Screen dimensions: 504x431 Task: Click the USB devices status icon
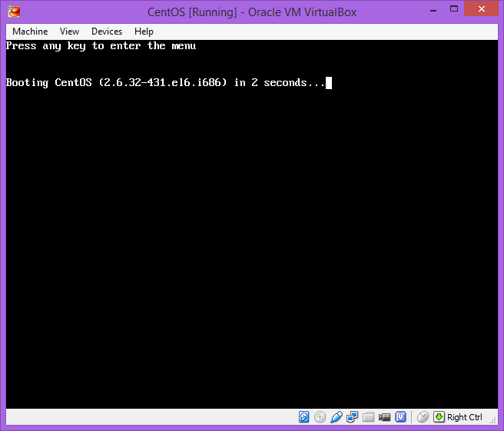click(x=337, y=417)
